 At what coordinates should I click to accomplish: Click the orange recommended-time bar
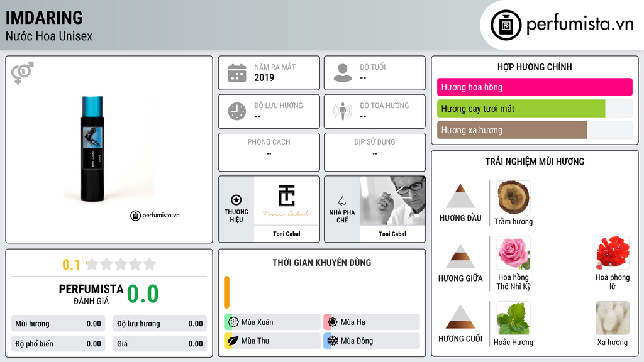[x=226, y=292]
